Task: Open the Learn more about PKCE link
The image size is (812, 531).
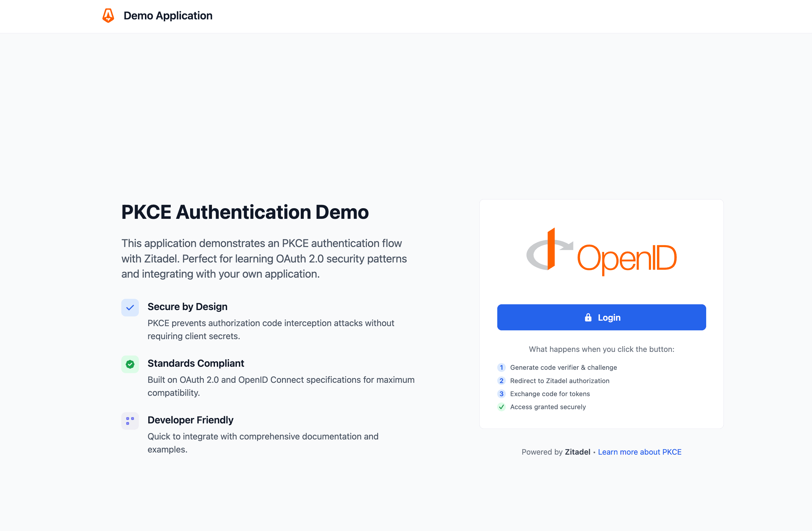Action: pyautogui.click(x=639, y=452)
